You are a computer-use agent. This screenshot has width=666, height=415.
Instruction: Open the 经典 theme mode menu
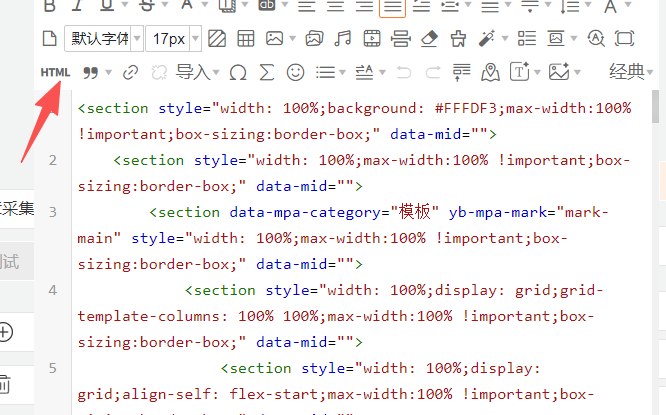coord(632,72)
